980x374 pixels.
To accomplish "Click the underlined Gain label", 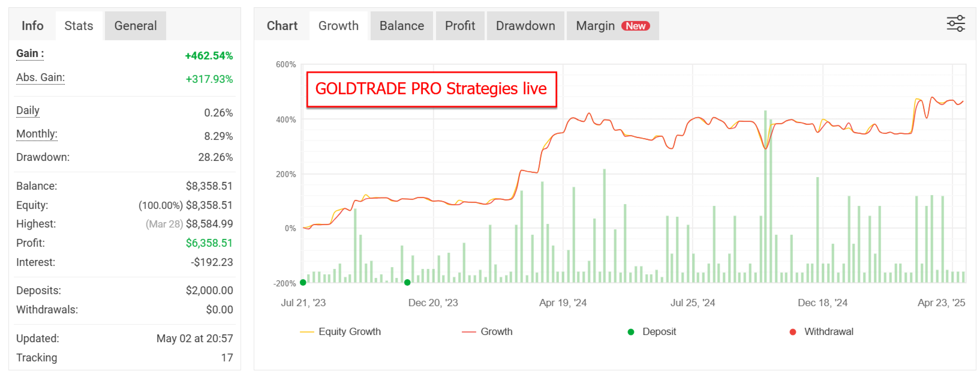I will tap(30, 53).
